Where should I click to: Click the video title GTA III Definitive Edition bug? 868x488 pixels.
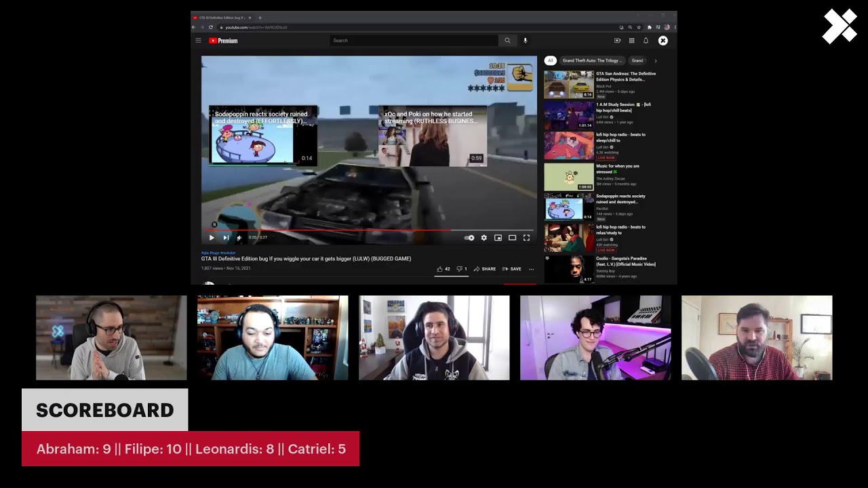[306, 259]
